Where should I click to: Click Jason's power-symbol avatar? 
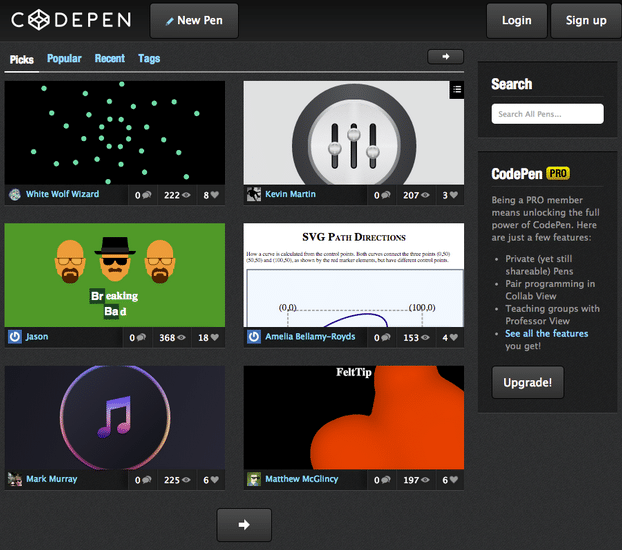click(x=15, y=337)
